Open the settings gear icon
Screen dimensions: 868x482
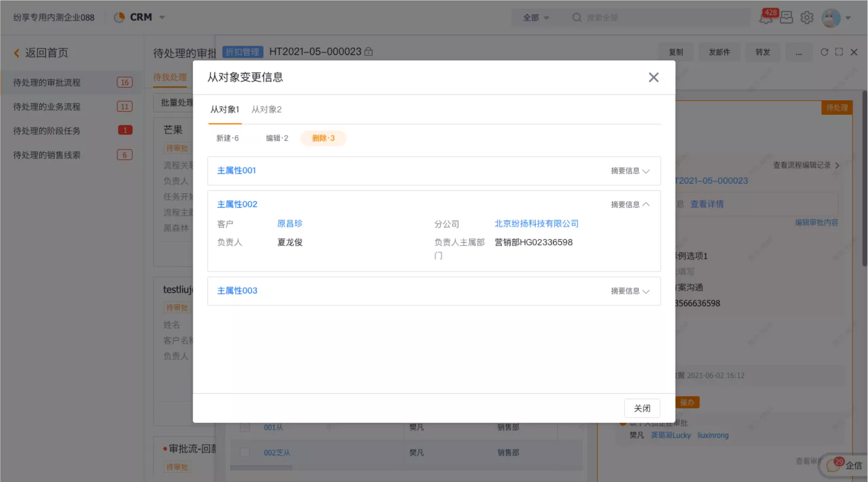point(807,17)
